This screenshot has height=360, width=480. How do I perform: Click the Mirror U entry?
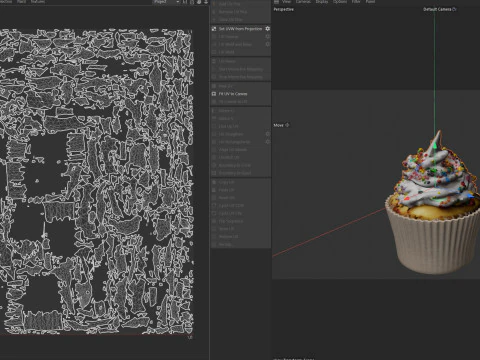[226, 111]
